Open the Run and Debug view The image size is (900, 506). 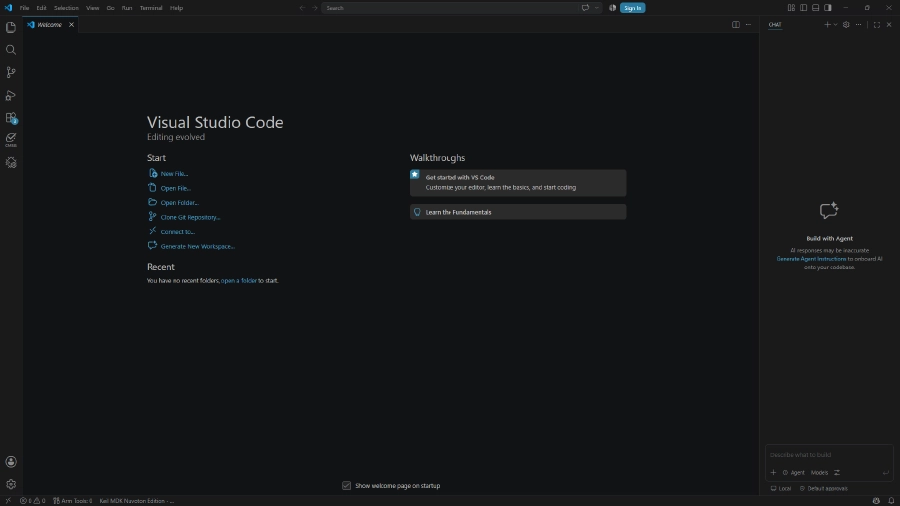coord(11,95)
